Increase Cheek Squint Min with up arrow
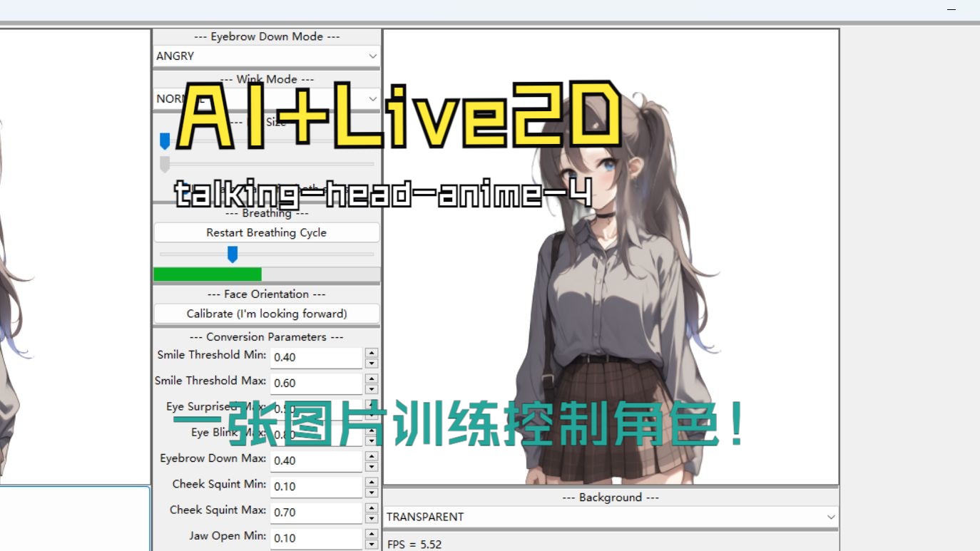Viewport: 980px width, 551px height. coord(371,481)
